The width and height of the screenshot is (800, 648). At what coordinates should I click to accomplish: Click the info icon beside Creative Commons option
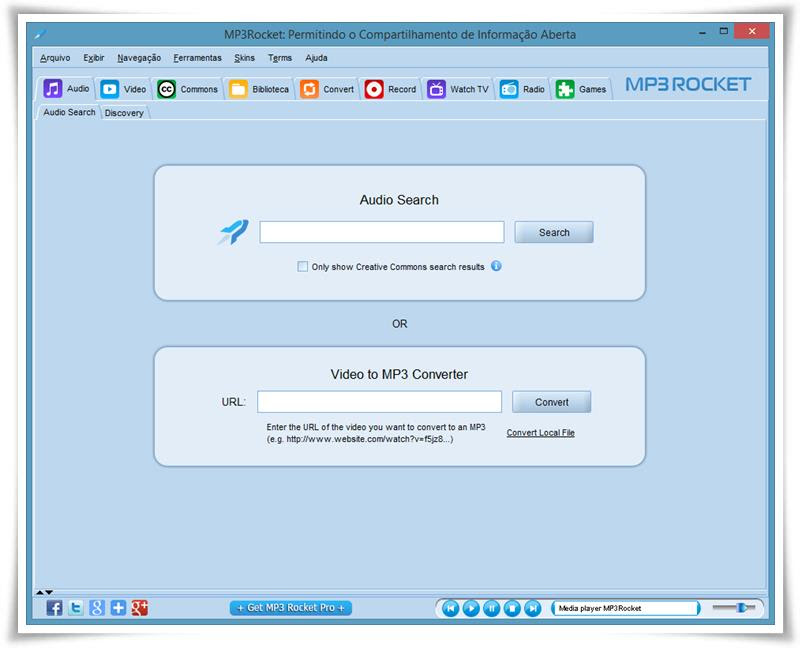(x=496, y=266)
